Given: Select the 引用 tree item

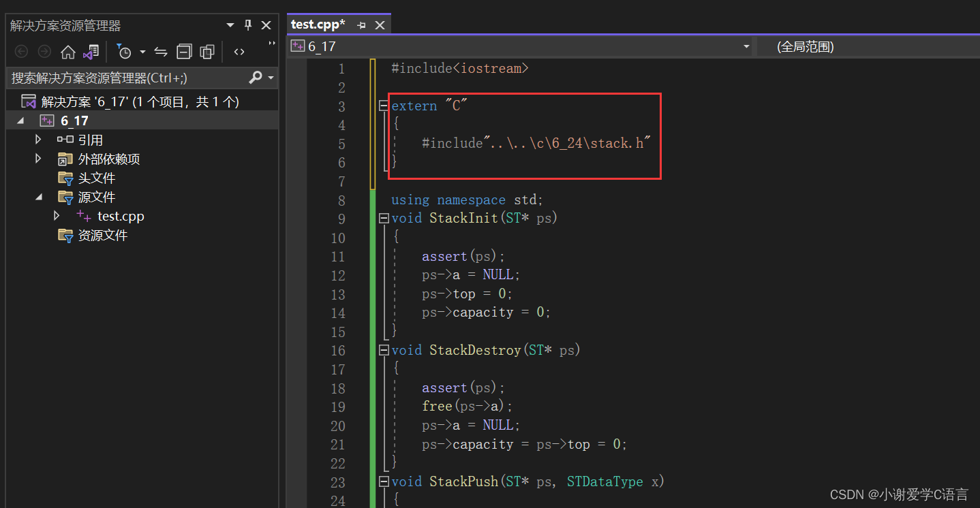Looking at the screenshot, I should 90,140.
